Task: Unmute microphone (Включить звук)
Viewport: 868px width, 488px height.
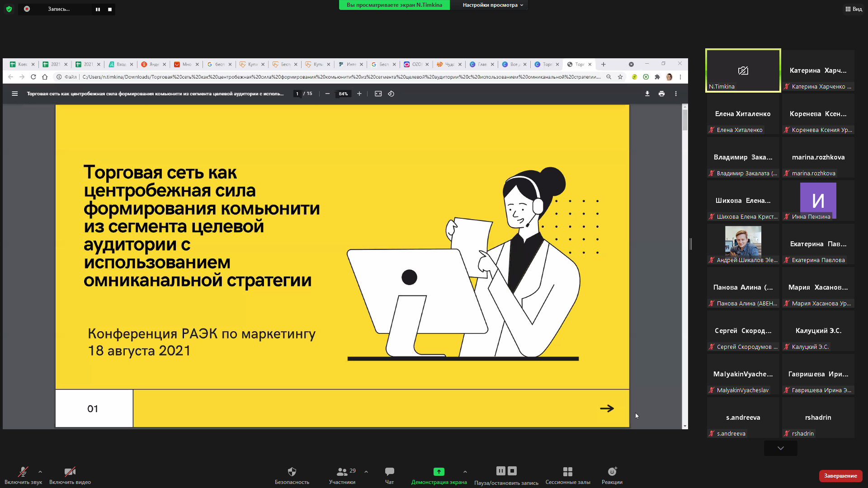Action: tap(23, 472)
